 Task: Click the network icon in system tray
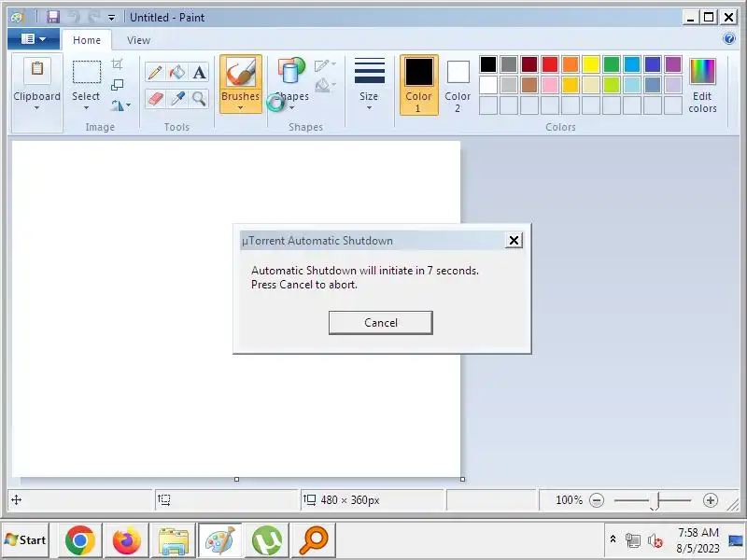click(x=633, y=540)
